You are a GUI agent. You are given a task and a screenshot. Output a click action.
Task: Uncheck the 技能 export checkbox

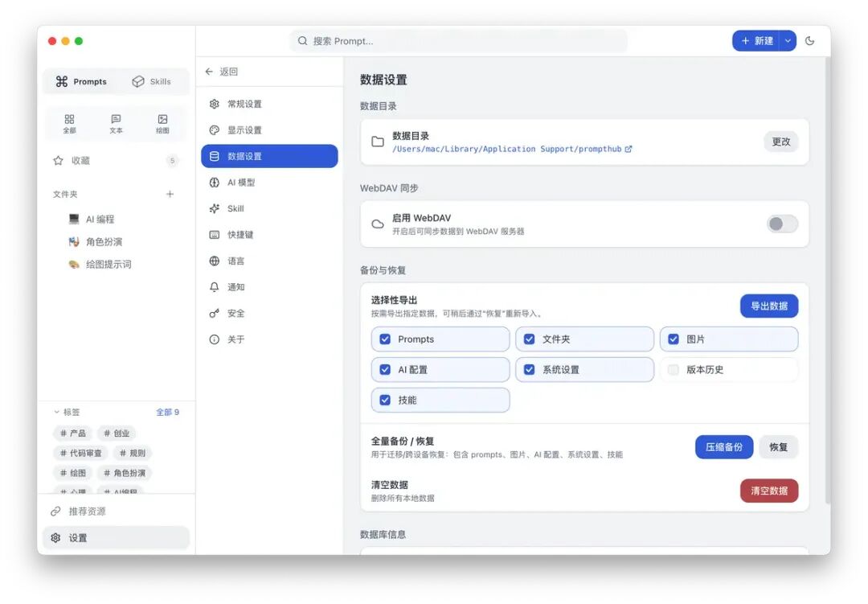385,400
